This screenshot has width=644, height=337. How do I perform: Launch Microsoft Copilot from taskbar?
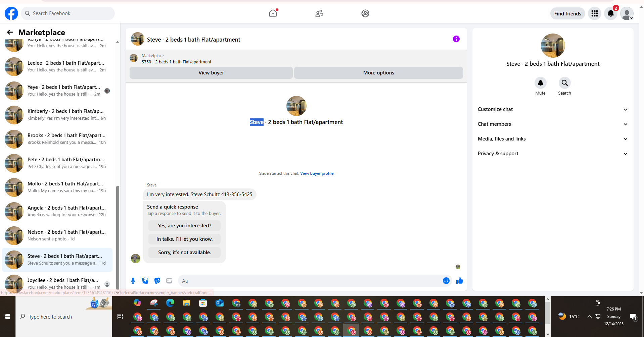click(x=137, y=303)
